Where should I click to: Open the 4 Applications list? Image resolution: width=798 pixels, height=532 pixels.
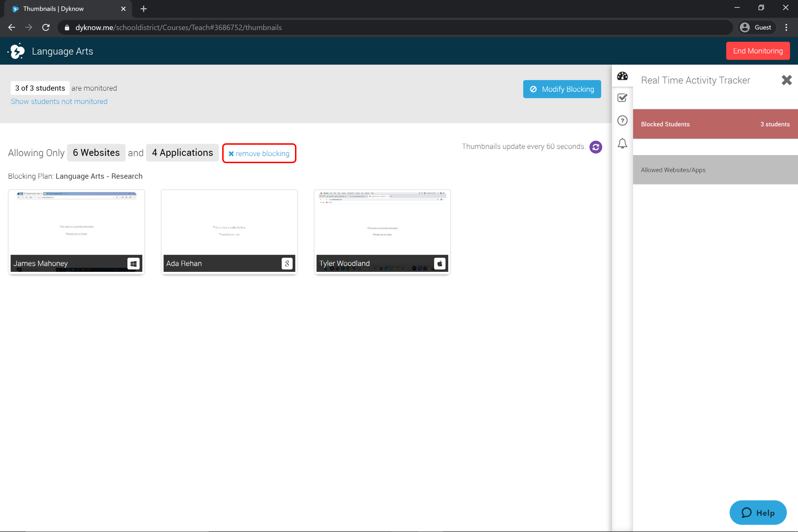pyautogui.click(x=182, y=153)
